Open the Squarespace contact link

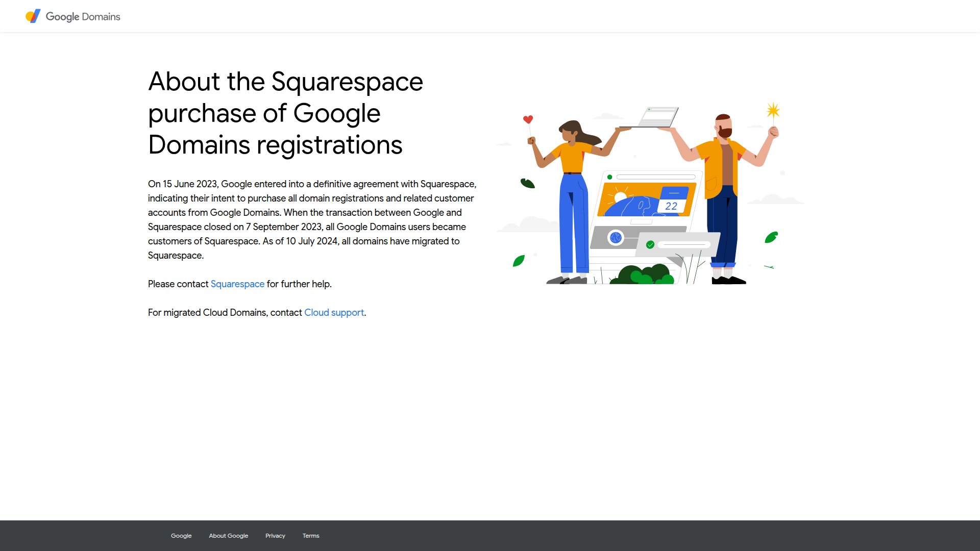(x=237, y=284)
